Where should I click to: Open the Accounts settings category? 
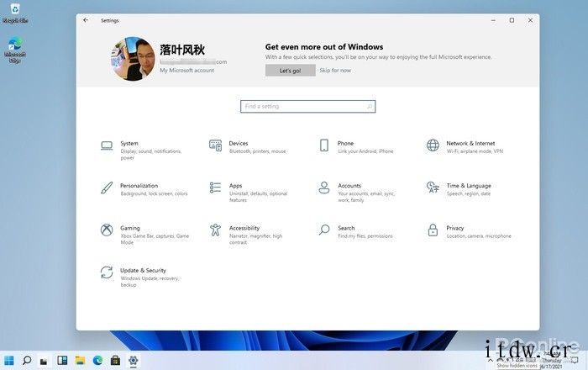coord(349,186)
